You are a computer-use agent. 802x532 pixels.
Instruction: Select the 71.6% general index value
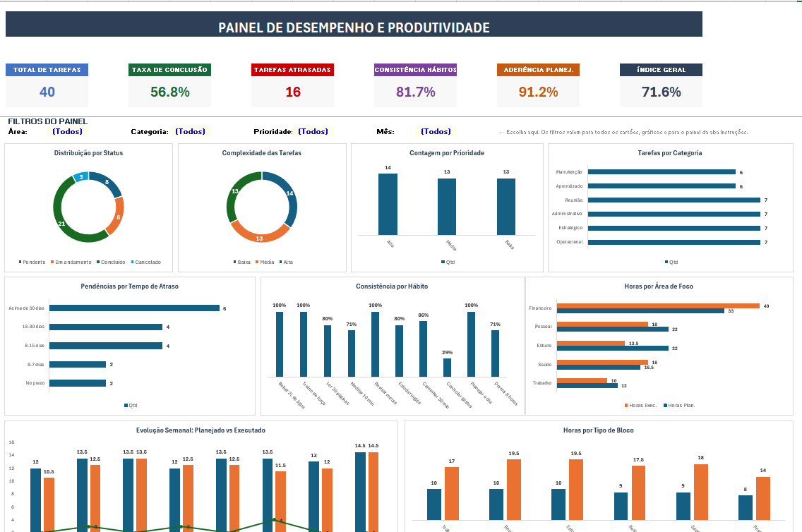[x=661, y=92]
